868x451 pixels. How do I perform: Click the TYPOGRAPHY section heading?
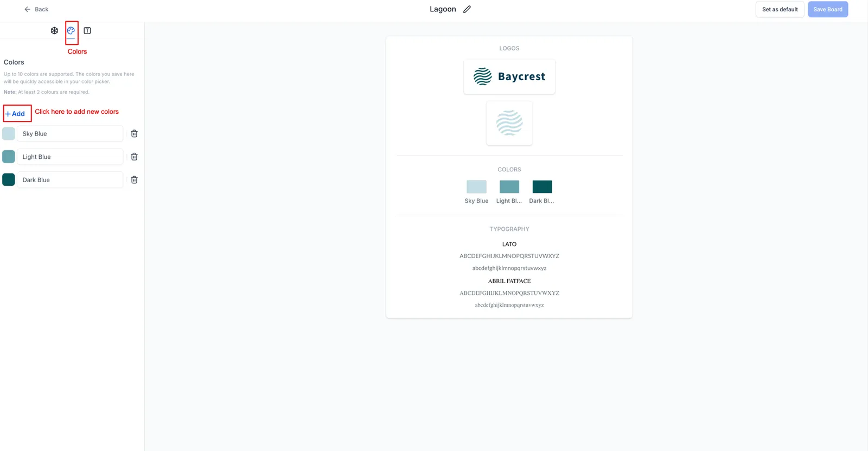[x=509, y=229]
